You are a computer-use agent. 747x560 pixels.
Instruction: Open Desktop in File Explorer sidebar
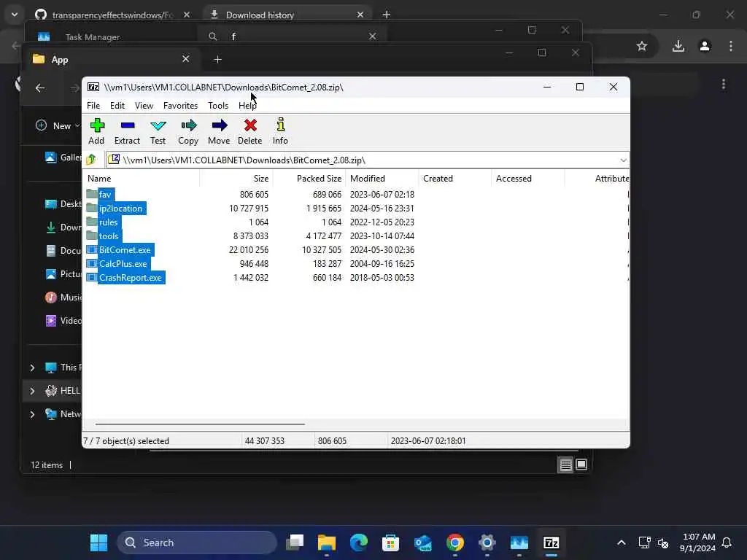[63, 204]
